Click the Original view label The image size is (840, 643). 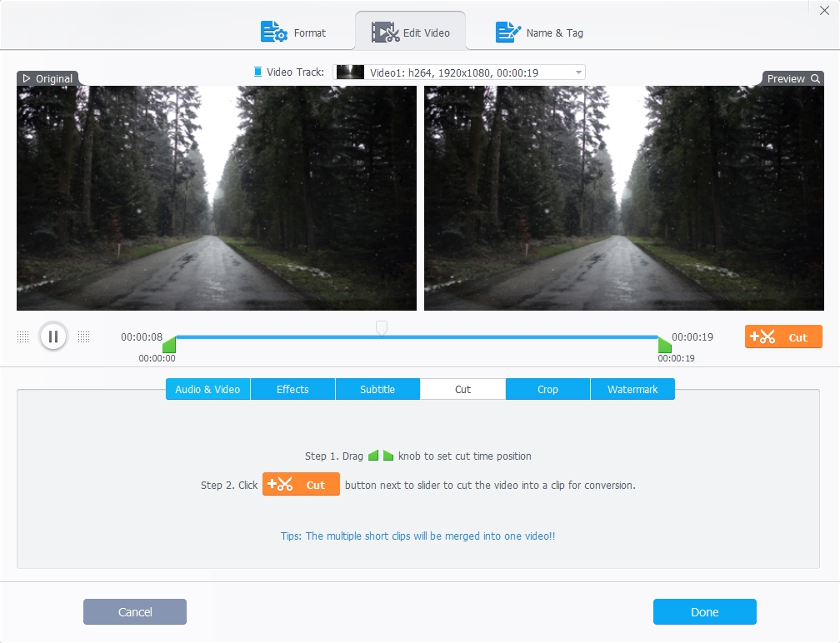point(47,78)
